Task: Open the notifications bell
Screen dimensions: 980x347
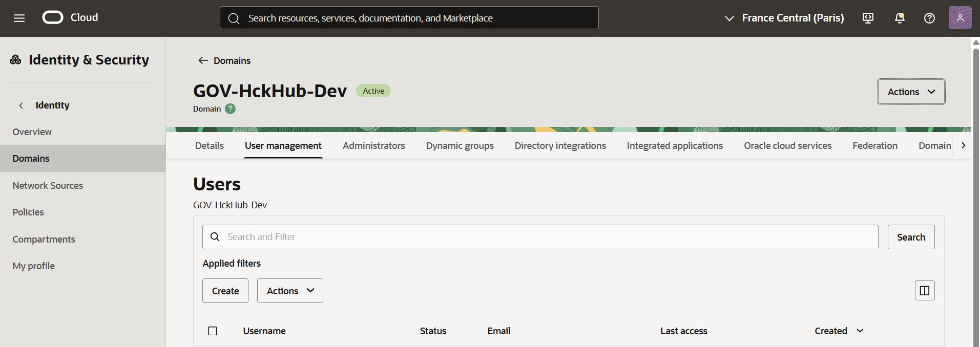Action: click(x=900, y=18)
